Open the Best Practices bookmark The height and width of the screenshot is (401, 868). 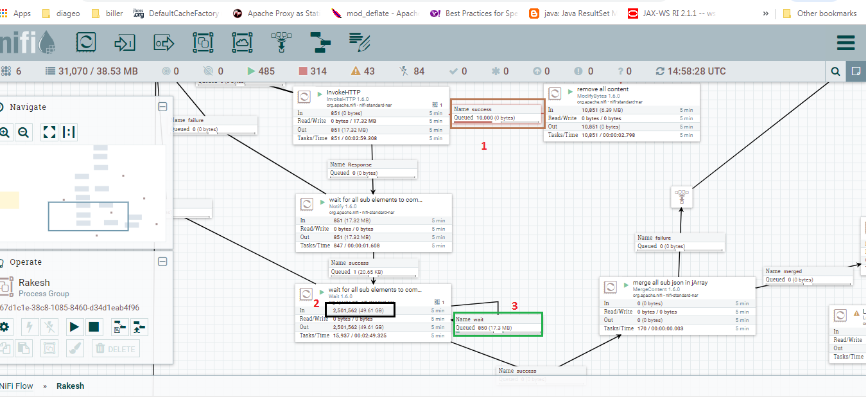coord(474,13)
